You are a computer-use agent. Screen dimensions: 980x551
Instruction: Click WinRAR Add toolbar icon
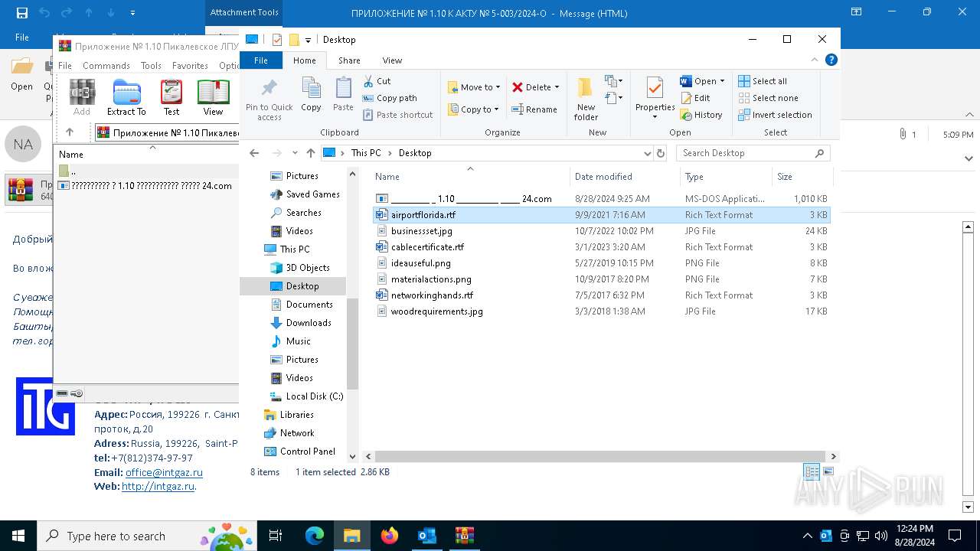coord(82,98)
